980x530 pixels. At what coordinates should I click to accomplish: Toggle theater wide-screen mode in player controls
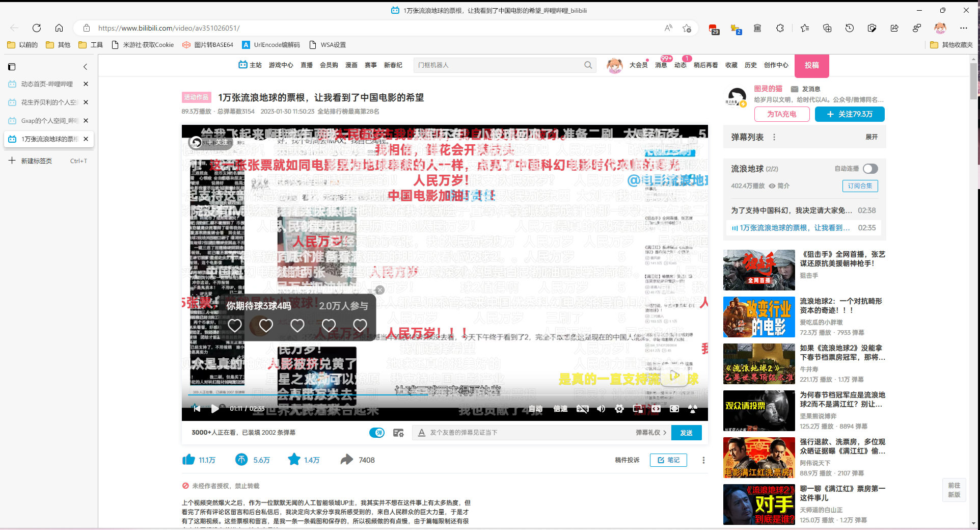click(656, 409)
